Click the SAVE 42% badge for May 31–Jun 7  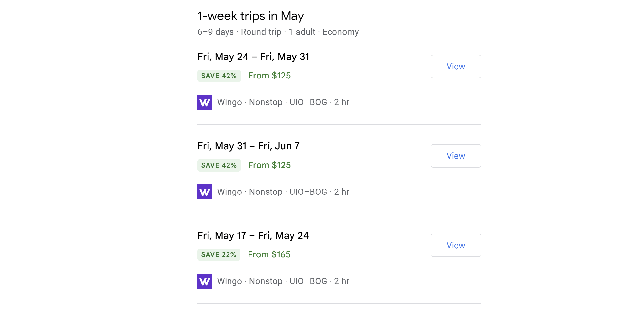point(219,165)
